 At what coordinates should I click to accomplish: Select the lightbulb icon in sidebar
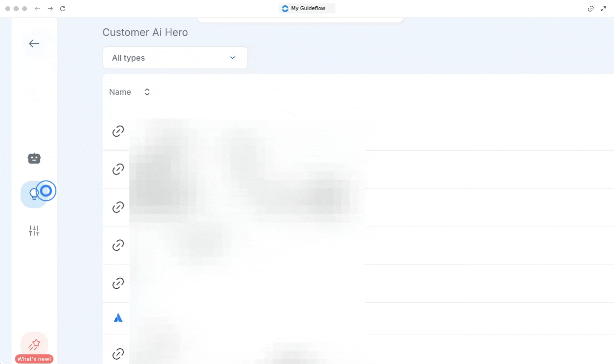click(34, 194)
